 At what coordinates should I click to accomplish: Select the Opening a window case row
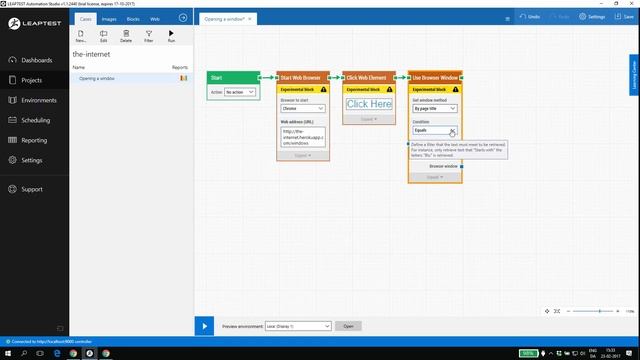click(x=131, y=78)
